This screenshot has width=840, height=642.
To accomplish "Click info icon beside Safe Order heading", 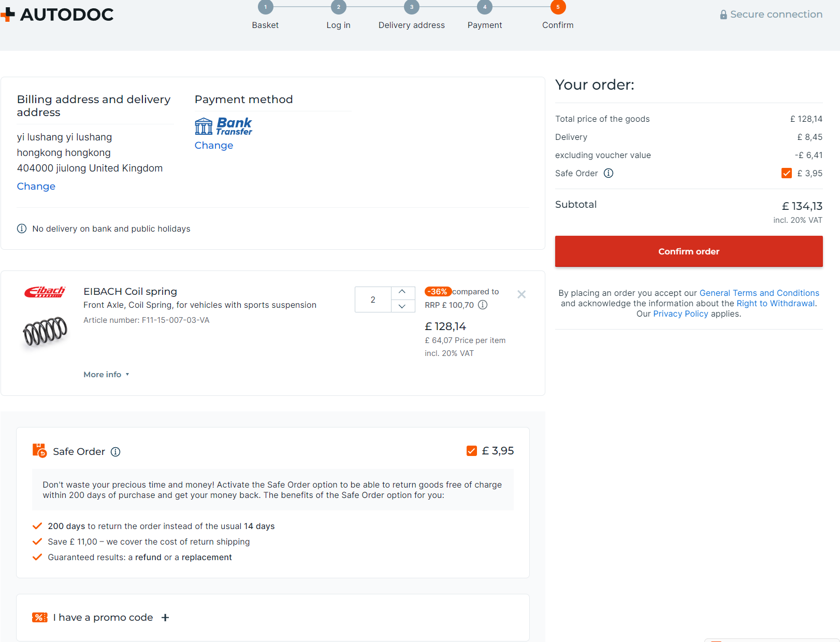I will coord(116,452).
